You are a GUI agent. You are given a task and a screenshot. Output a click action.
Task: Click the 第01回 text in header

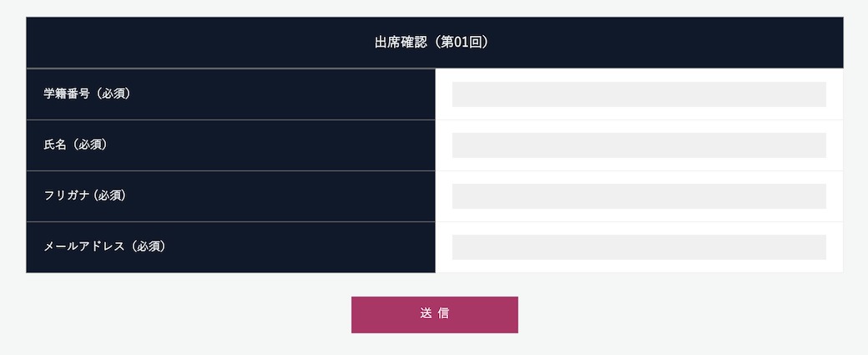[x=461, y=43]
